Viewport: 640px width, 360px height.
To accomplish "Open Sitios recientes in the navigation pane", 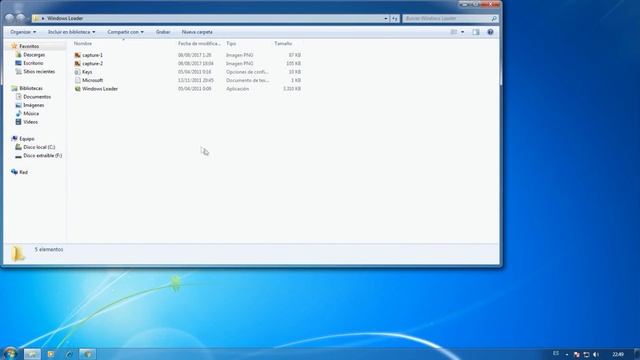I will 39,72.
